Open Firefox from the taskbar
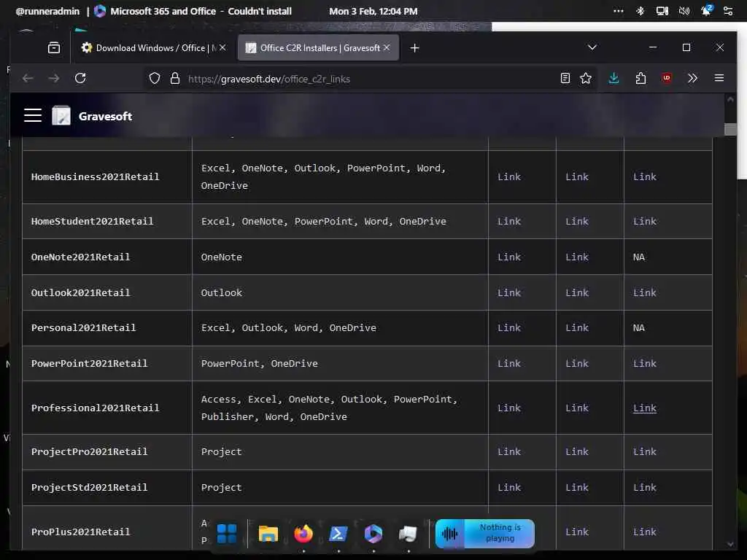This screenshot has width=747, height=560. coord(303,533)
